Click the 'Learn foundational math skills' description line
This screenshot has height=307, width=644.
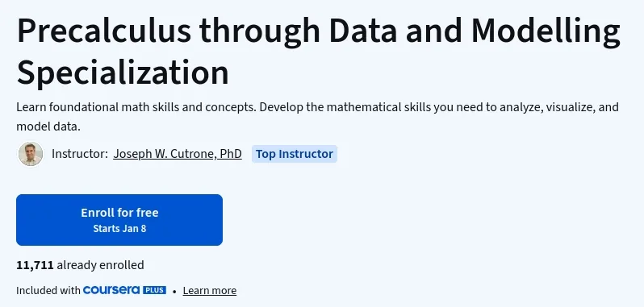pyautogui.click(x=317, y=107)
